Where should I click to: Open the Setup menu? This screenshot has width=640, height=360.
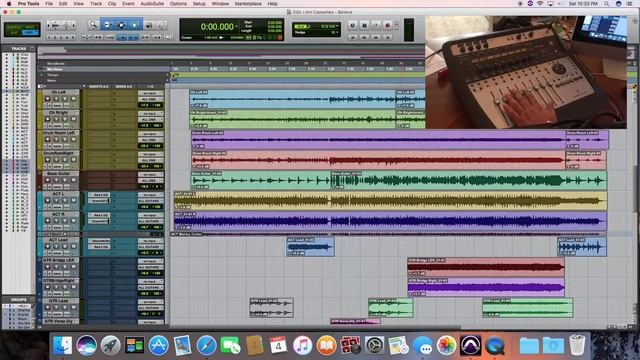point(199,4)
